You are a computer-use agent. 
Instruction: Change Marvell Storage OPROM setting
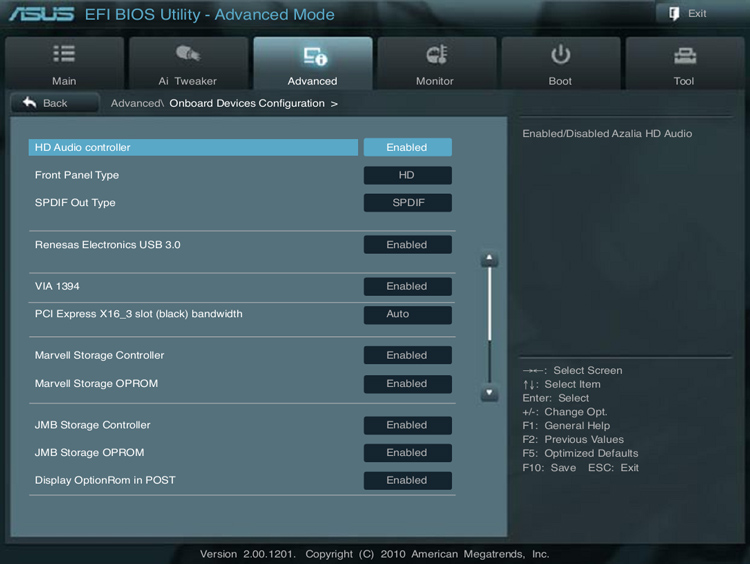(408, 384)
